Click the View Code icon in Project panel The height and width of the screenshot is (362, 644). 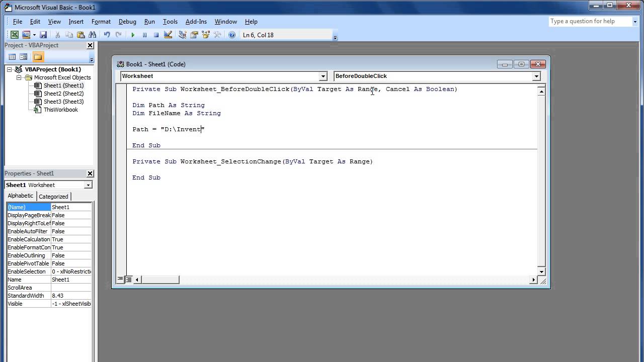pyautogui.click(x=13, y=57)
